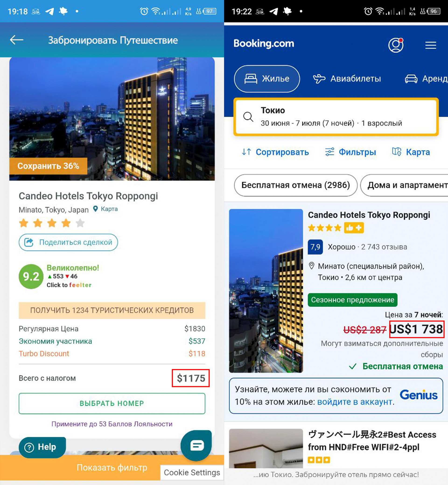
Task: Click Поделиться сделкой share button
Action: (68, 242)
